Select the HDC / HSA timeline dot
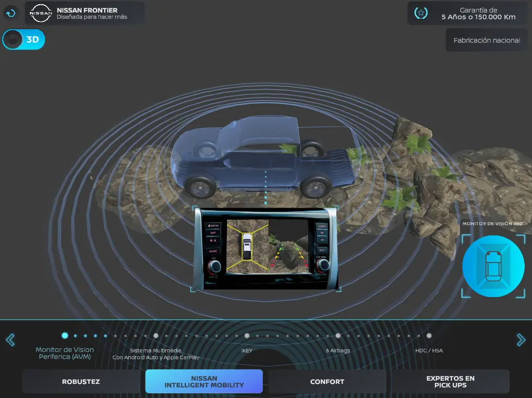The height and width of the screenshot is (398, 532). pos(429,336)
